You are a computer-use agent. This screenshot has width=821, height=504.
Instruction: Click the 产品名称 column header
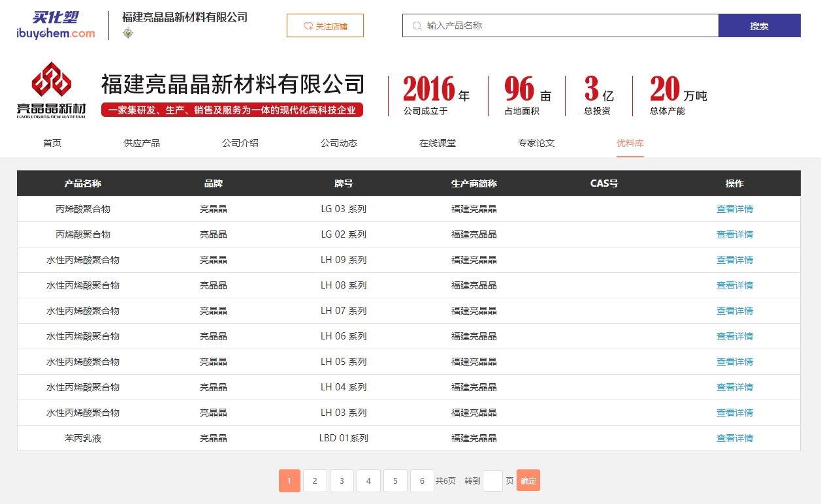83,183
